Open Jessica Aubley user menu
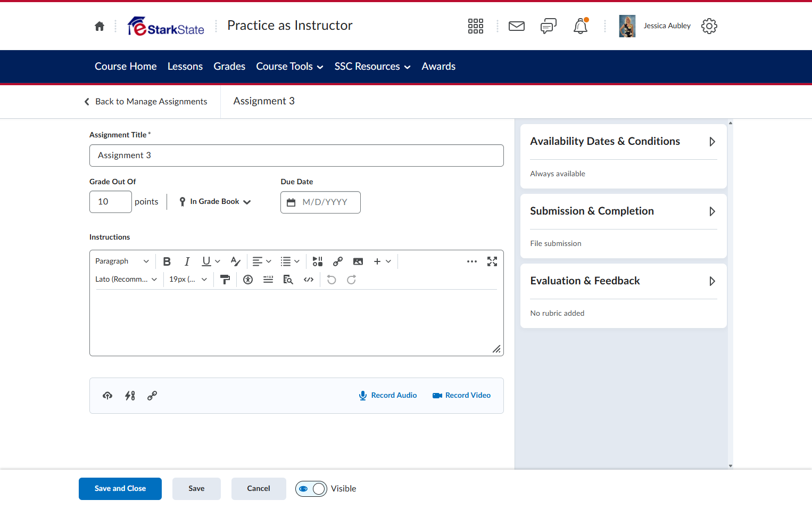This screenshot has height=508, width=812. (x=655, y=26)
